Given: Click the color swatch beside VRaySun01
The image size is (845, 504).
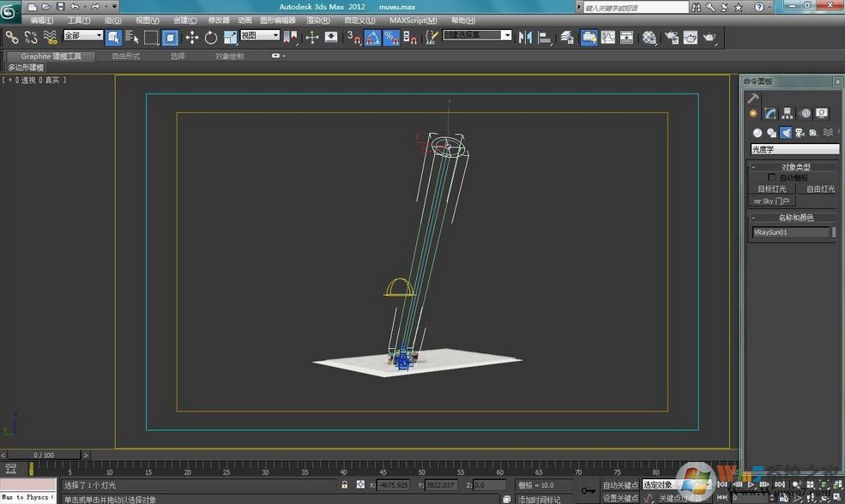Looking at the screenshot, I should (834, 232).
